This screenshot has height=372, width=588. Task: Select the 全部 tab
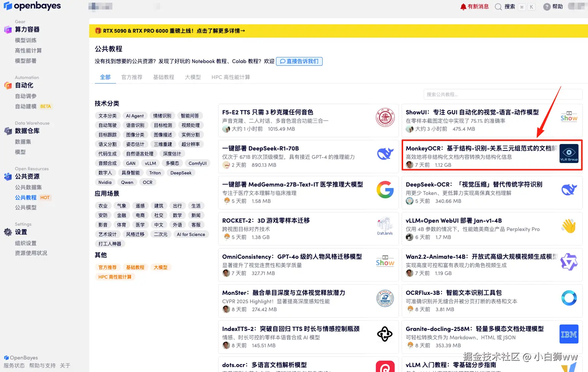click(x=105, y=77)
